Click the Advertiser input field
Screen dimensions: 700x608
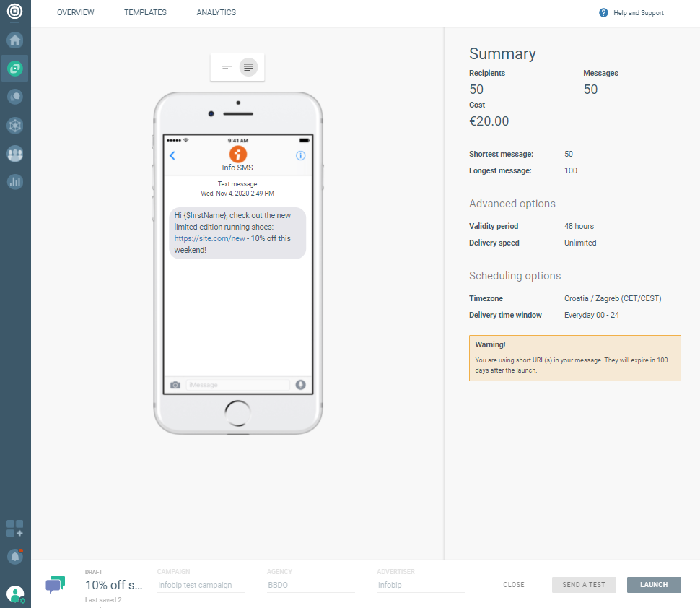(421, 585)
